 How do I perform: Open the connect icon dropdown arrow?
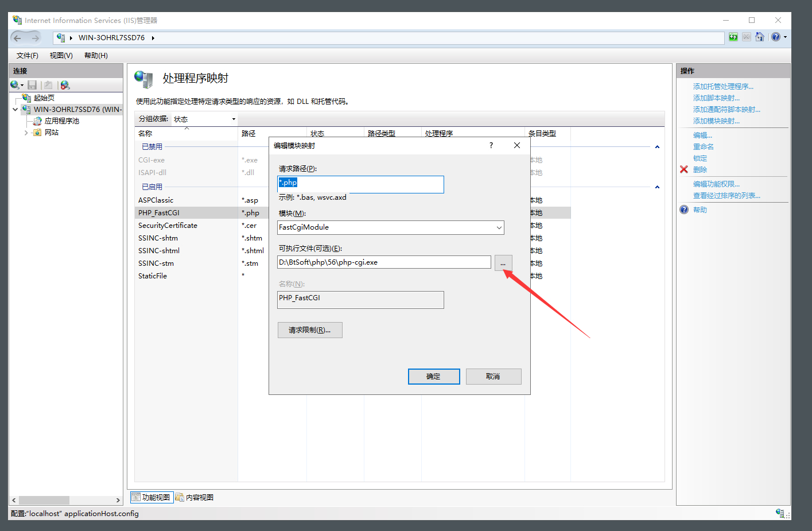tap(22, 86)
